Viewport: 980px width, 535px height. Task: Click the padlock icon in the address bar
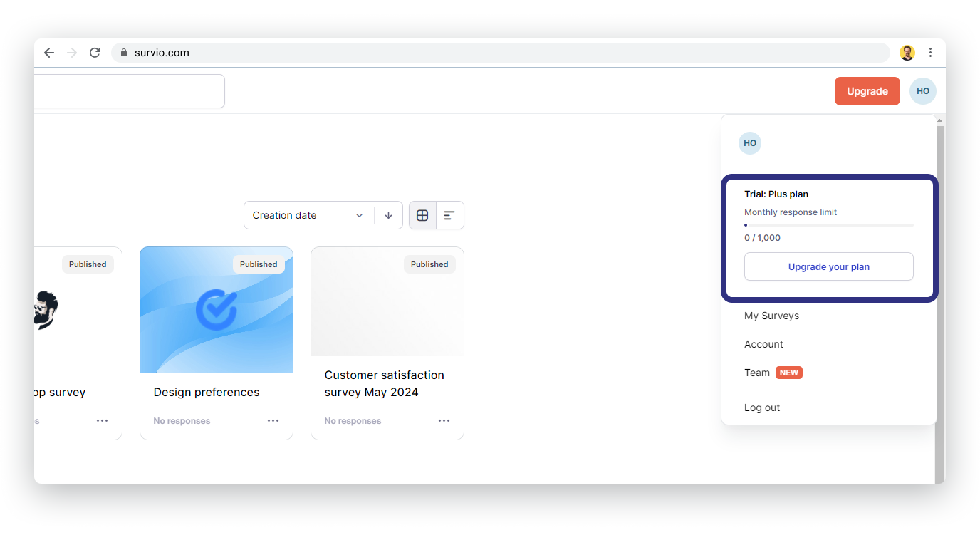(124, 53)
